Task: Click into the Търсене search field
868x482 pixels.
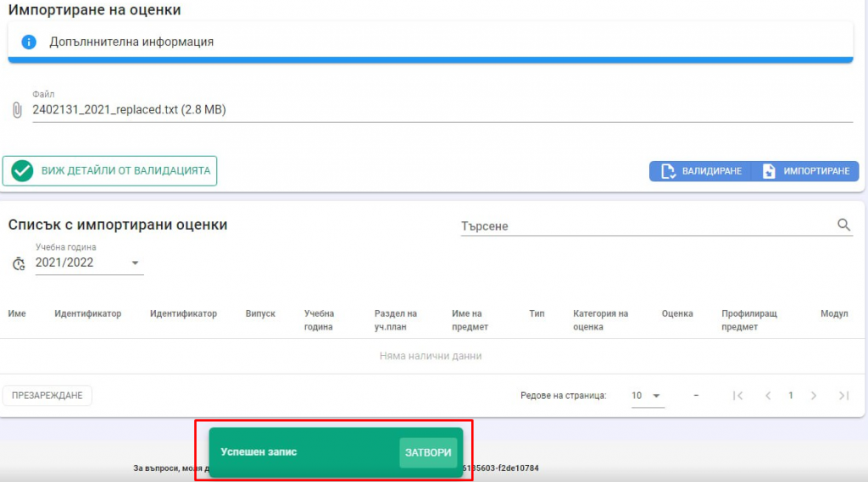Action: pyautogui.click(x=644, y=226)
